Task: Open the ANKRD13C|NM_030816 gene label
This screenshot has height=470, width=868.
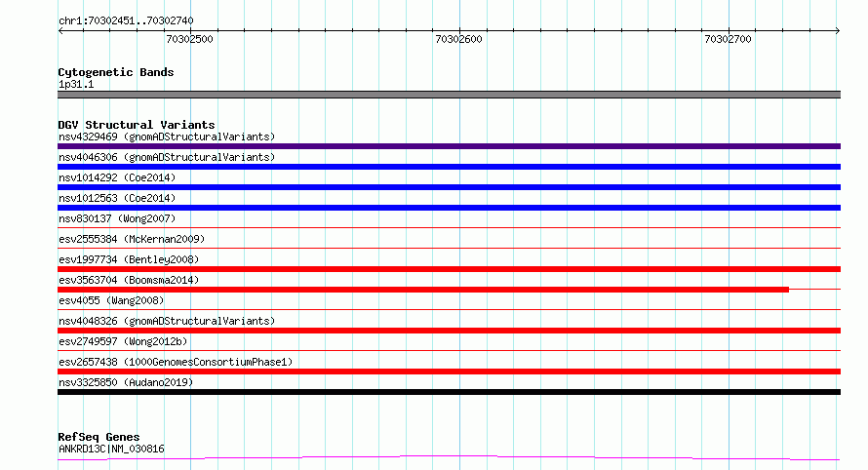Action: [x=111, y=449]
